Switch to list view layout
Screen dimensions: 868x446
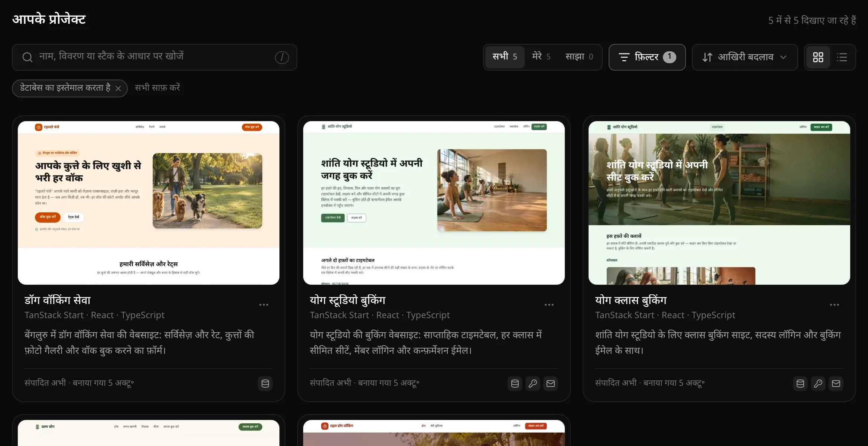pos(842,57)
